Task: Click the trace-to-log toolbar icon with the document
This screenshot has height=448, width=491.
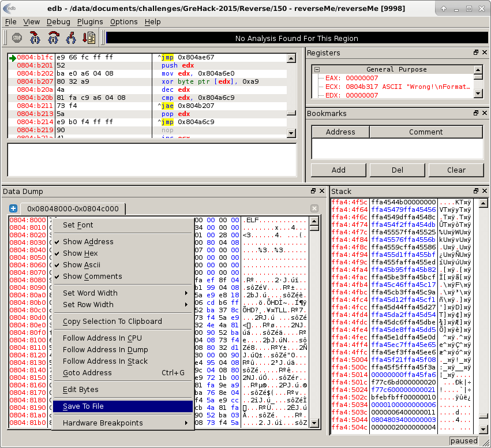Action: [x=88, y=38]
